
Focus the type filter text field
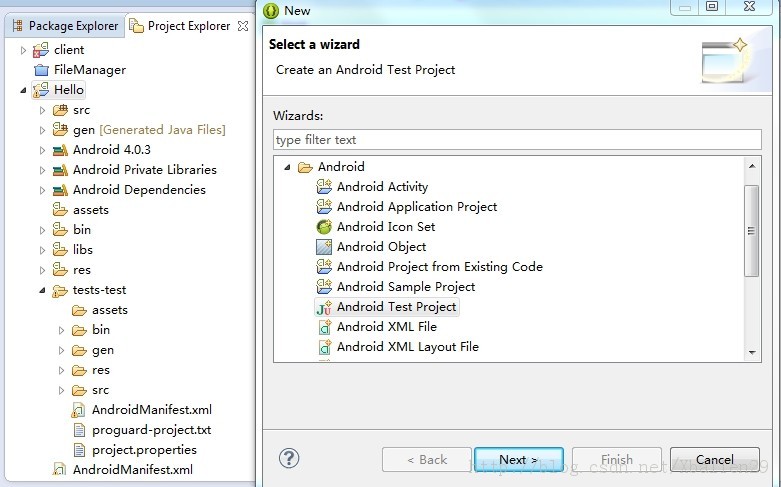tap(517, 139)
